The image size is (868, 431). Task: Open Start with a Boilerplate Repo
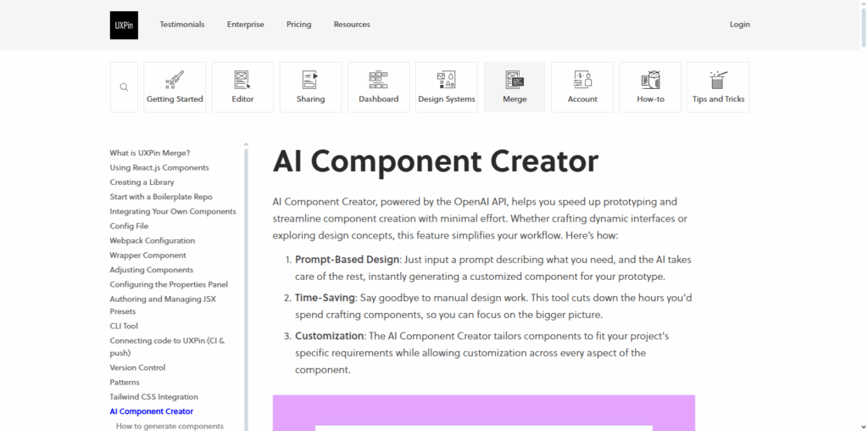tap(161, 197)
